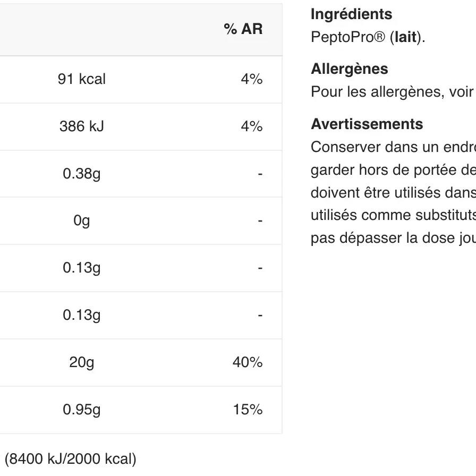Click the "Avertissements" heading

pyautogui.click(x=367, y=124)
